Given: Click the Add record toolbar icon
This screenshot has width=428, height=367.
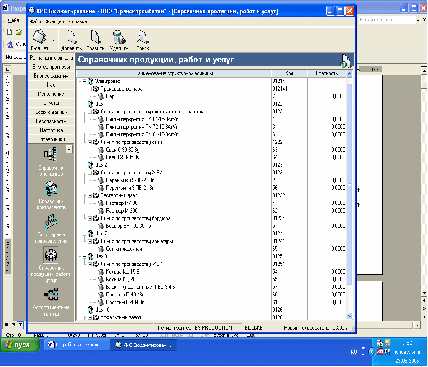Looking at the screenshot, I should click(72, 37).
